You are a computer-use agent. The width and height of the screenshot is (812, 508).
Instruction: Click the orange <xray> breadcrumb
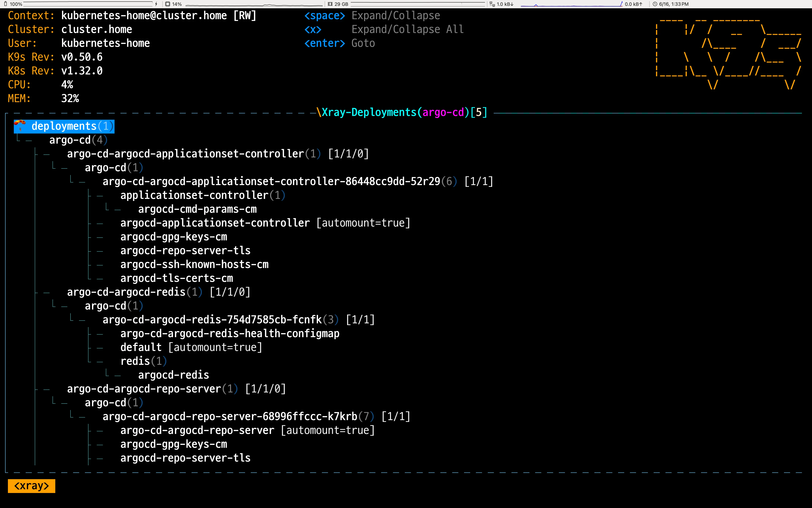click(32, 486)
